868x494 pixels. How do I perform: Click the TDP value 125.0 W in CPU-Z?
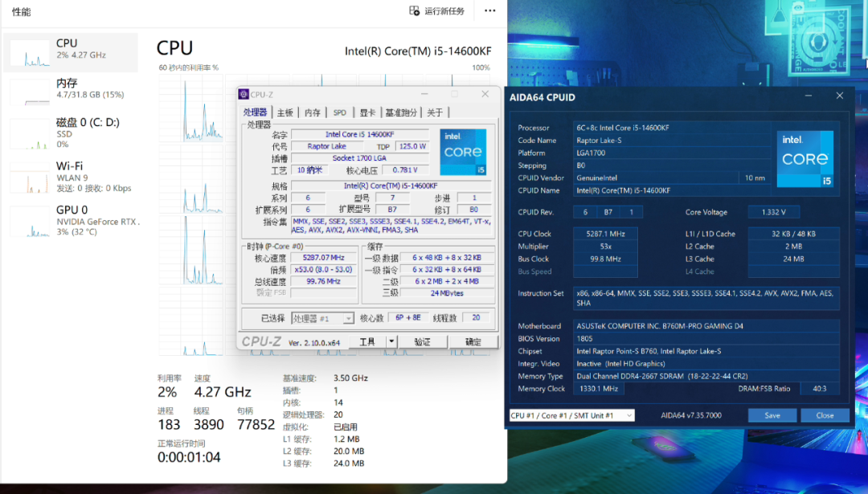click(x=412, y=146)
